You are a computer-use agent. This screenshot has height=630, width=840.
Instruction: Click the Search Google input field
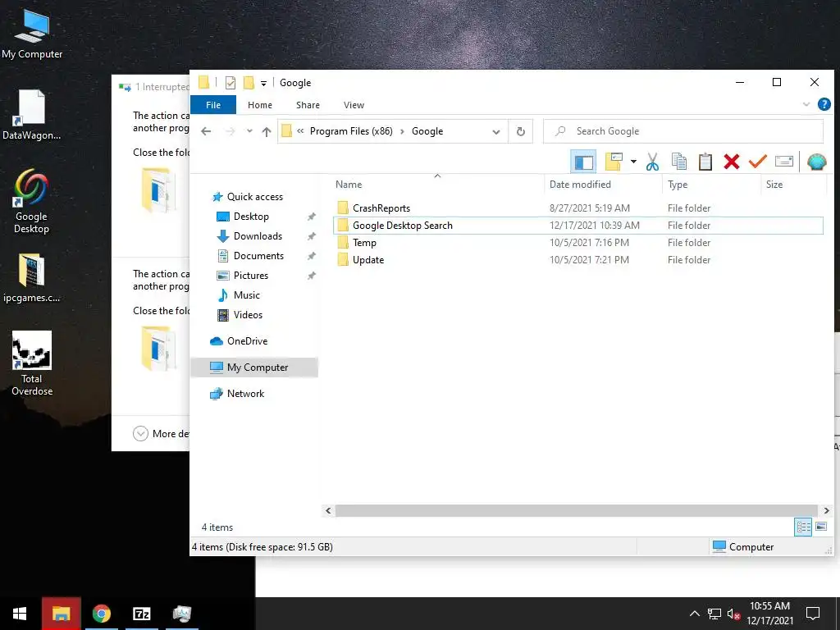[x=683, y=131]
